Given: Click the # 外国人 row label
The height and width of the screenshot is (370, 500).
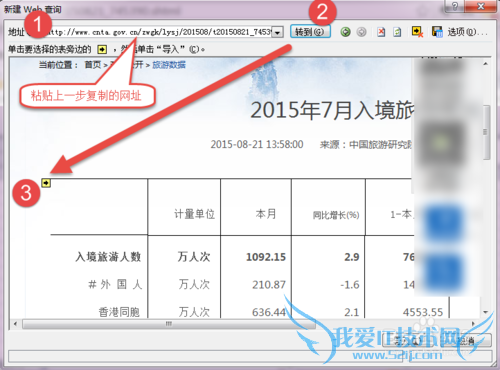Looking at the screenshot, I should 115,284.
